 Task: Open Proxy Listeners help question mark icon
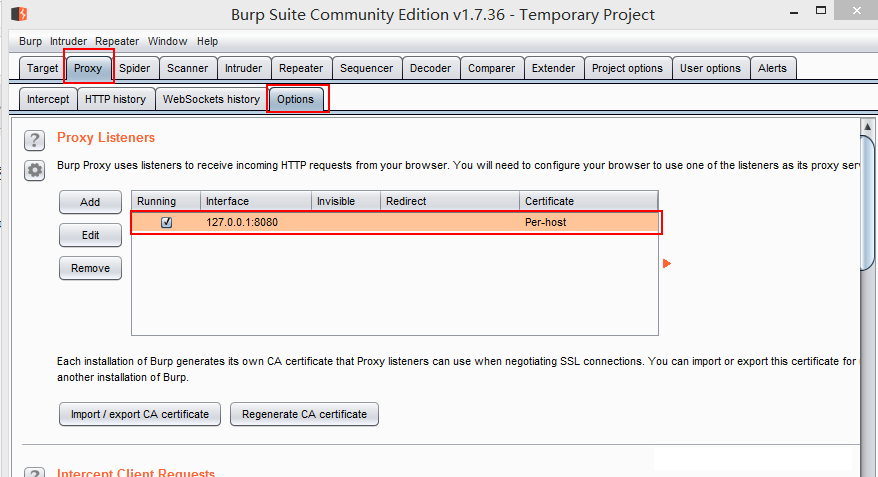(34, 141)
